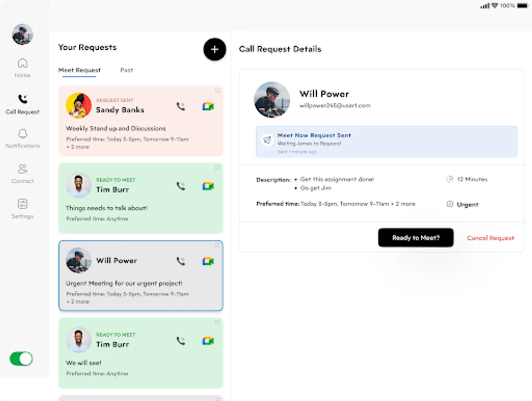Screen dimensions: 532x401
Task: Click the Cancel Request link
Action: click(x=490, y=238)
